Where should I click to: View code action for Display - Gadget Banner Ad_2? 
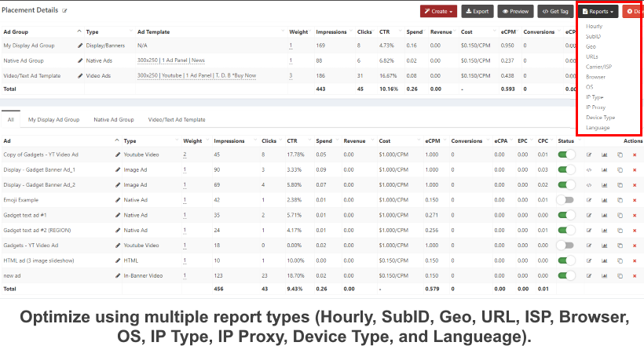[589, 185]
